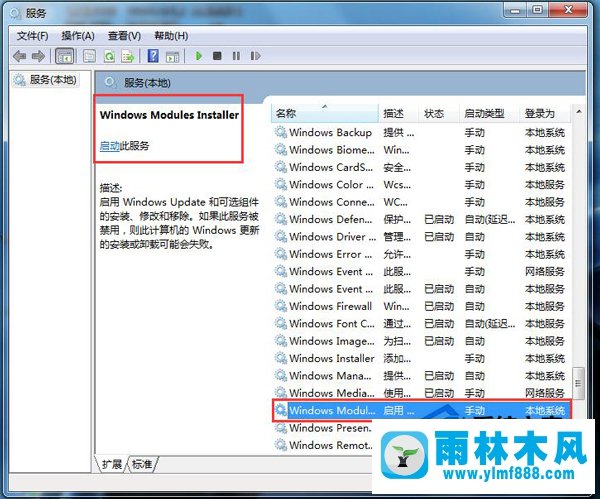Select the Windows Mana... service
This screenshot has height=499, width=600.
click(x=421, y=375)
